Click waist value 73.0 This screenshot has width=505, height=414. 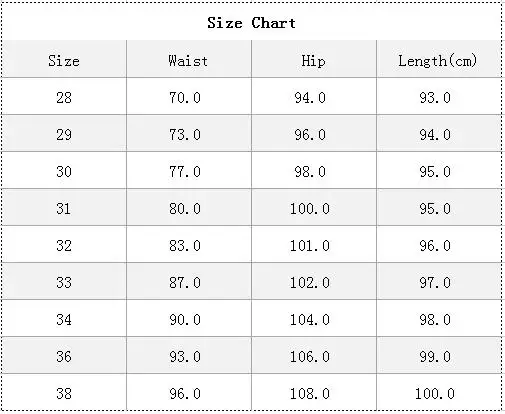[185, 135]
